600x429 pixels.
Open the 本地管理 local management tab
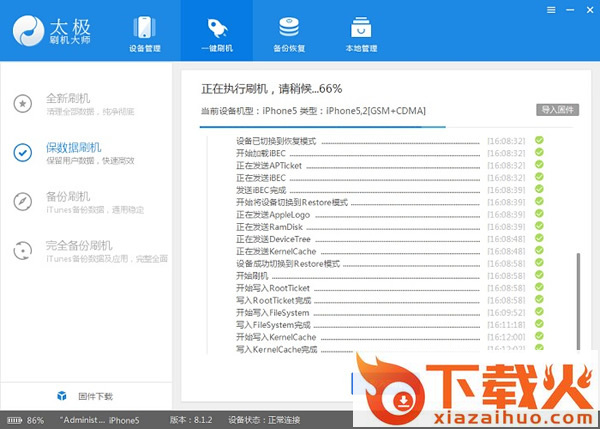coord(360,32)
